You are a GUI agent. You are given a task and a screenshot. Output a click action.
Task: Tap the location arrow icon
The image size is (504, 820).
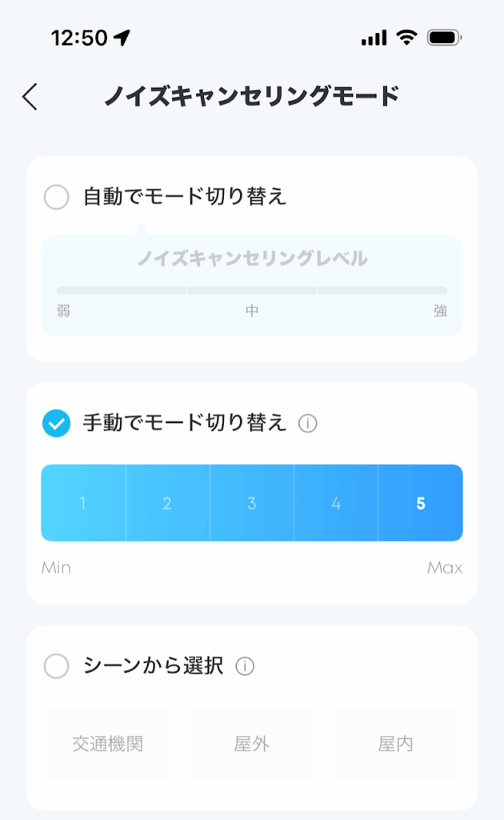pos(122,38)
